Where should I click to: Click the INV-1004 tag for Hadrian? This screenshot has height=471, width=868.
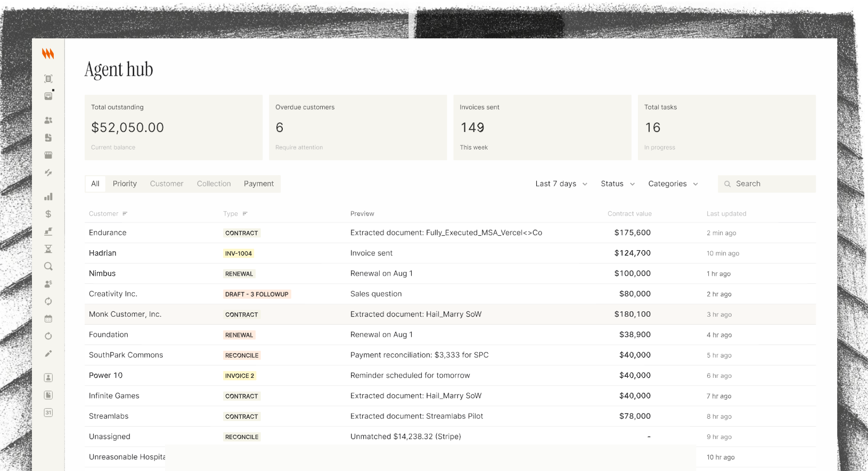click(239, 254)
